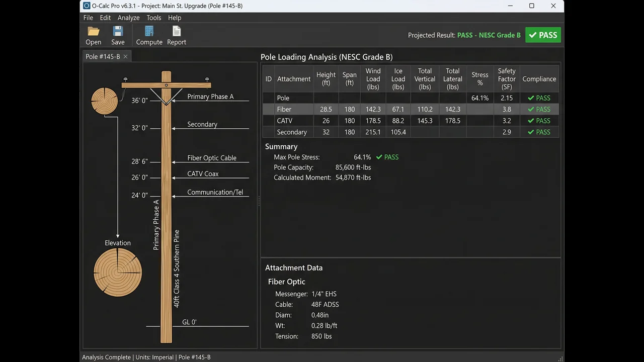Click the Elevation pole cross-section diagram
644x362 pixels.
coord(117,273)
